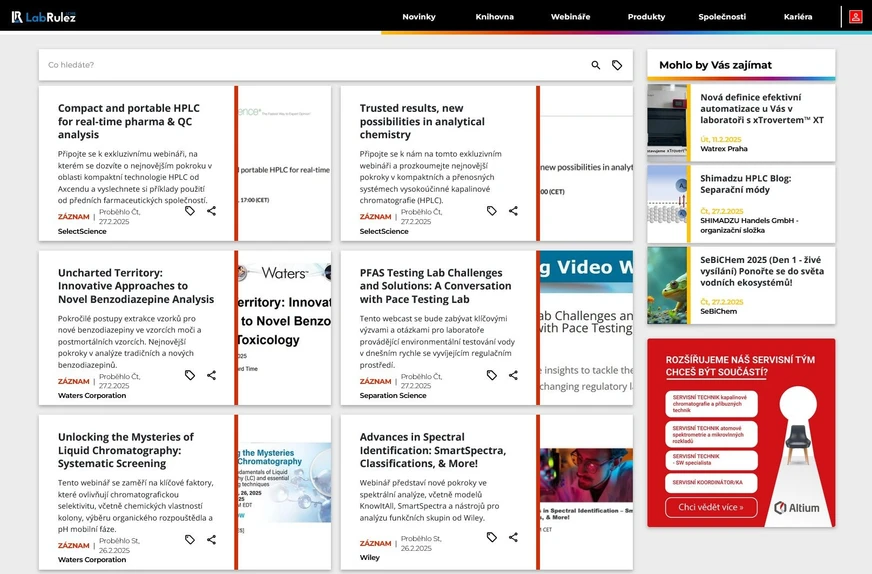Open 'PFAS Testing Lab Challenges' title
The height and width of the screenshot is (574, 872).
coord(435,286)
